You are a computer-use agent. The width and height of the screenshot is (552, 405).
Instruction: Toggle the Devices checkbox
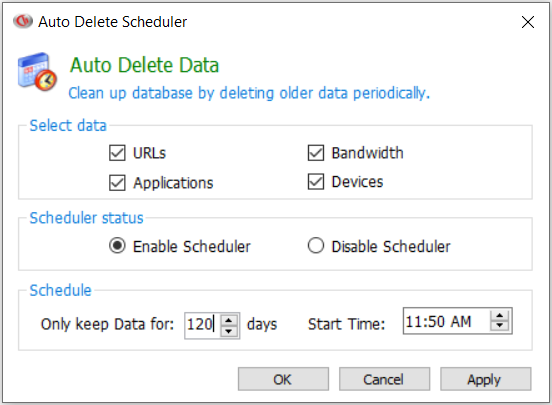[316, 182]
